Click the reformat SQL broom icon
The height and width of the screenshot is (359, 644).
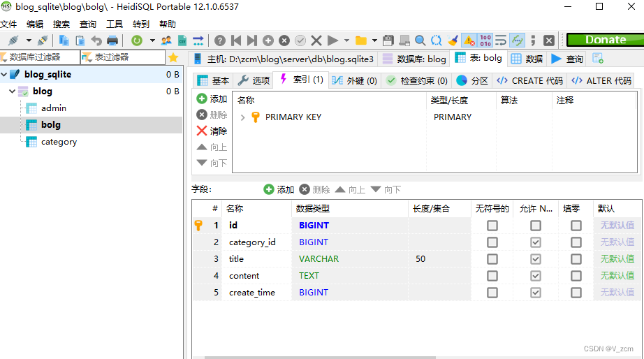click(453, 41)
